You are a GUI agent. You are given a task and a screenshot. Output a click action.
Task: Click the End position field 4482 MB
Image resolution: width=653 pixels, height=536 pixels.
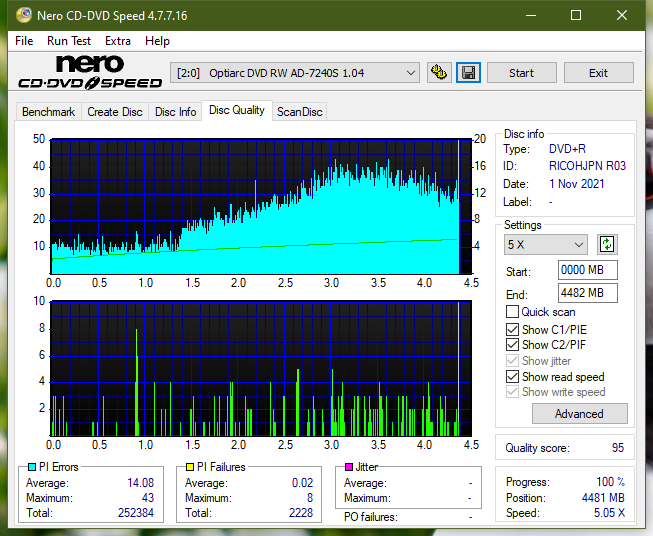pos(588,293)
